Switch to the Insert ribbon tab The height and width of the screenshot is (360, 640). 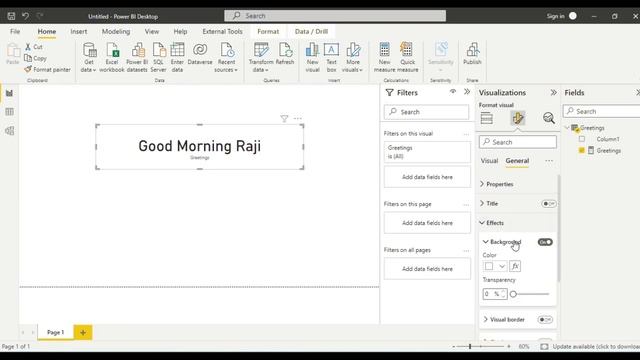click(79, 31)
